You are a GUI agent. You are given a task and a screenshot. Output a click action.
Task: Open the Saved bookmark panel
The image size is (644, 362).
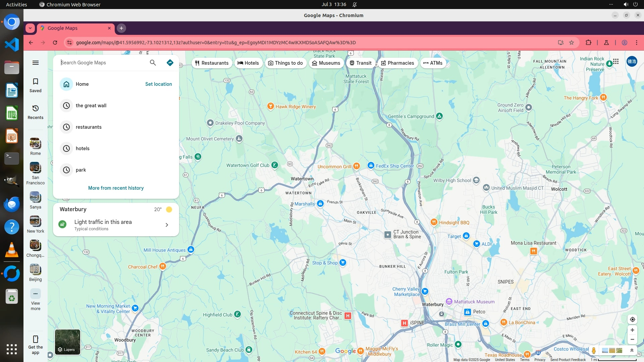pyautogui.click(x=36, y=85)
